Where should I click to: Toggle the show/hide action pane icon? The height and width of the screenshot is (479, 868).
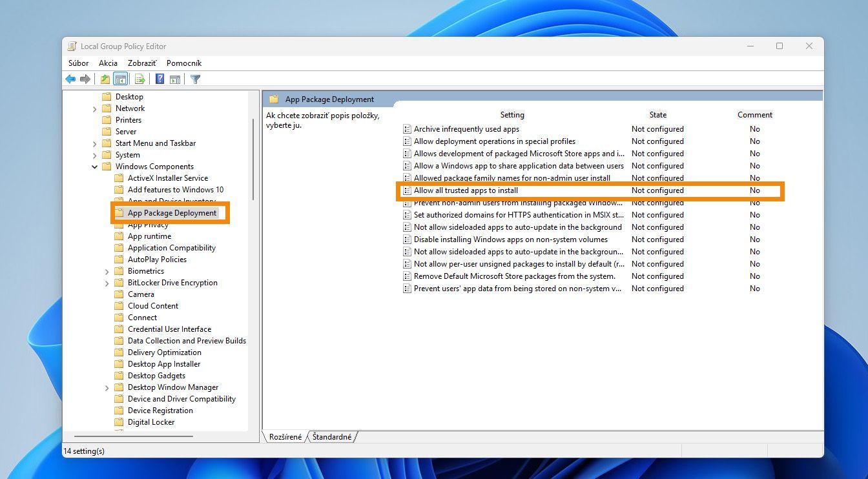coord(174,79)
